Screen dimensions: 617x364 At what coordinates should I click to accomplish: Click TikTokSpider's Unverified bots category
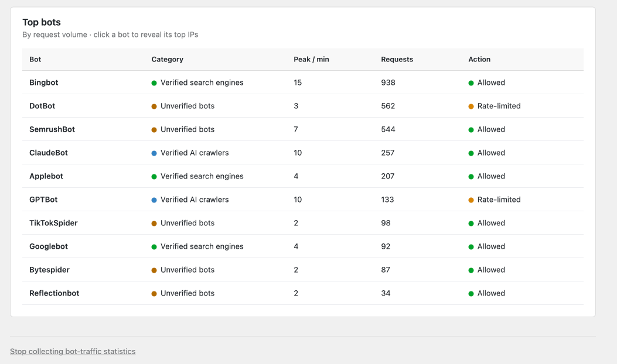[183, 223]
